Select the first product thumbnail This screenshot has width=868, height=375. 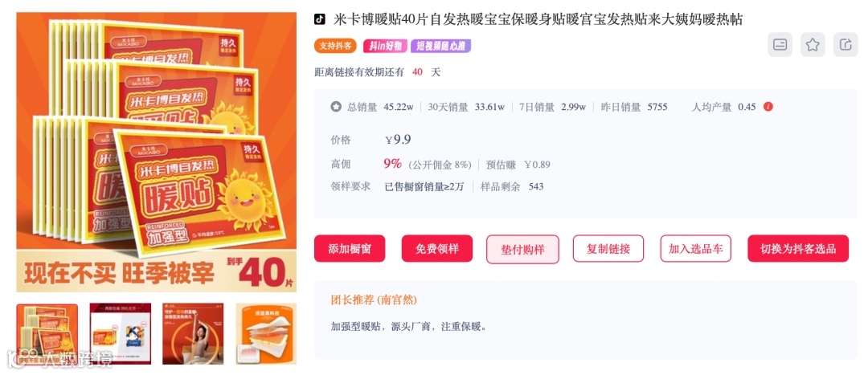(47, 334)
